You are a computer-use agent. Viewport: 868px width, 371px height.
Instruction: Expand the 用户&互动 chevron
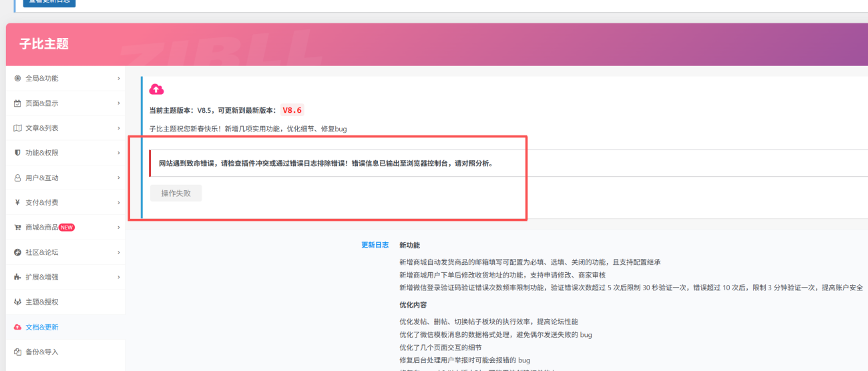(x=119, y=178)
